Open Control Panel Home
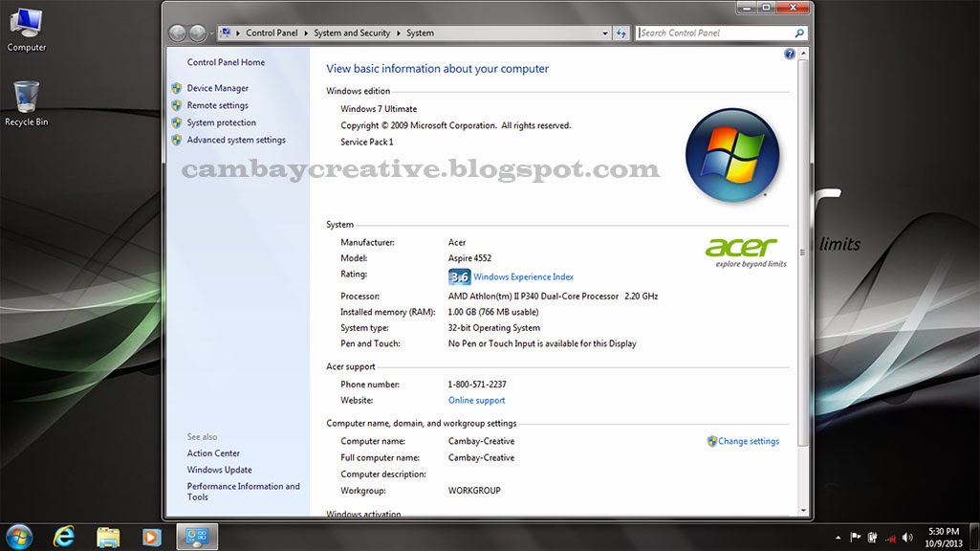This screenshot has width=980, height=551. [x=226, y=62]
